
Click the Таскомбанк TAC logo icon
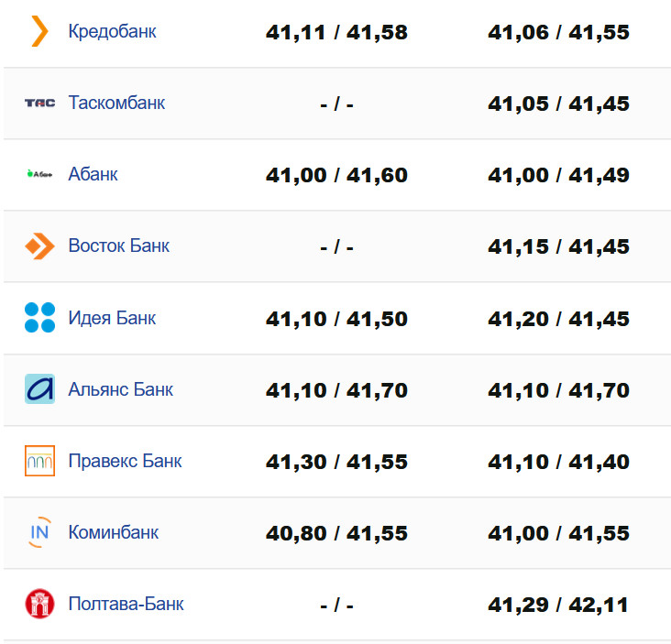coord(39,103)
